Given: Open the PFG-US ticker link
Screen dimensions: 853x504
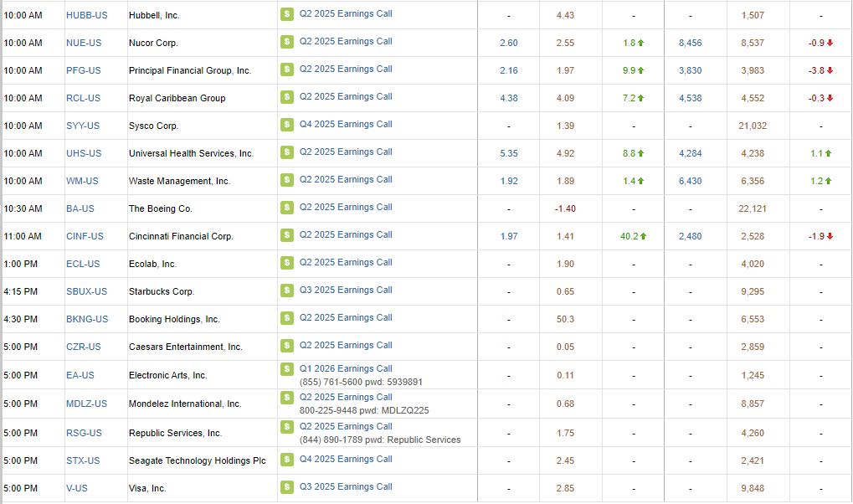Looking at the screenshot, I should (x=84, y=71).
